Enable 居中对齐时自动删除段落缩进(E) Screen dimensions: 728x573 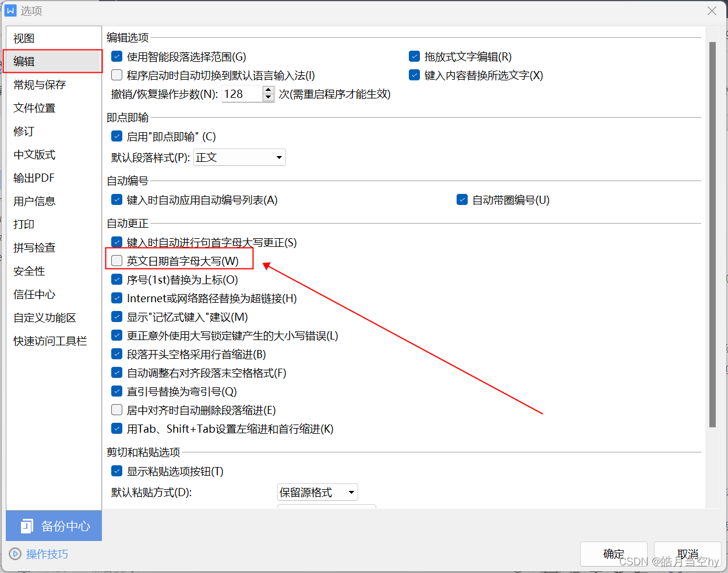(117, 410)
